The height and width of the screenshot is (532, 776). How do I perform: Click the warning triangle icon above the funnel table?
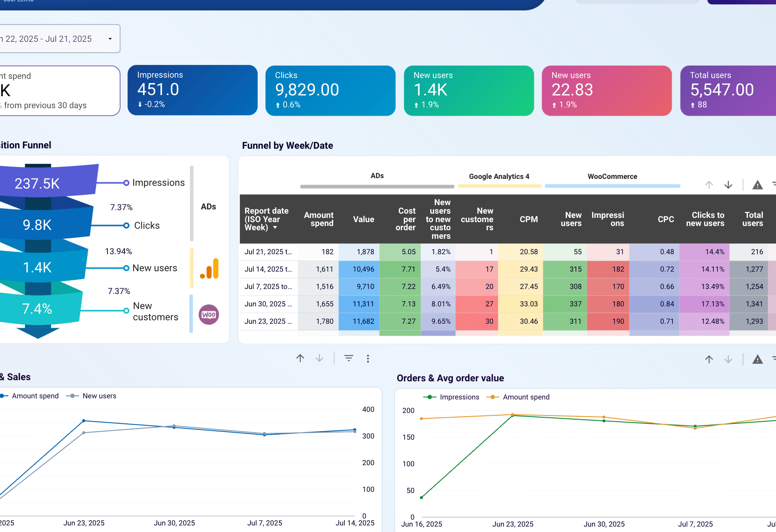[x=757, y=185]
